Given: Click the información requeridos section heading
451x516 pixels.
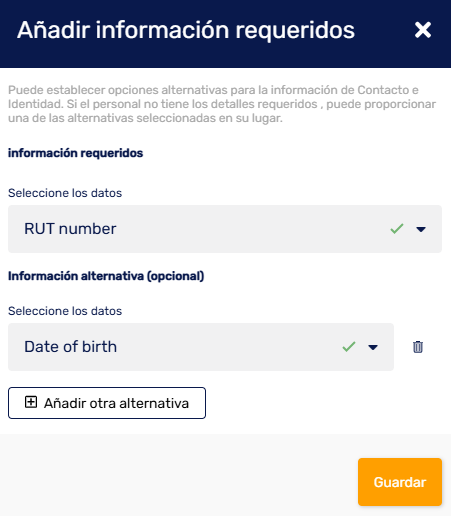Looking at the screenshot, I should click(75, 153).
